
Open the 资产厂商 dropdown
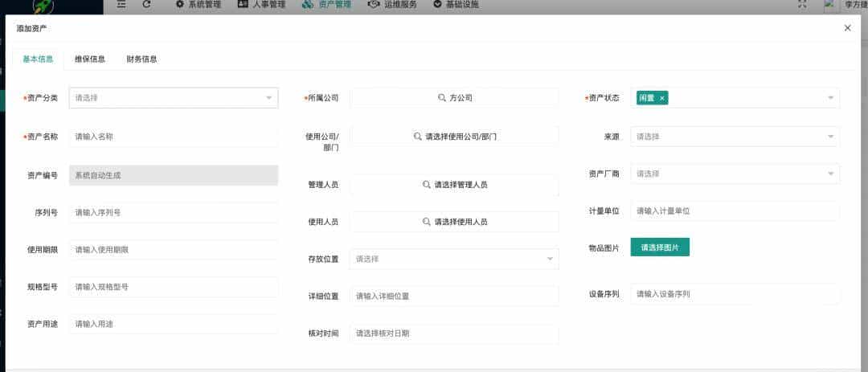735,174
